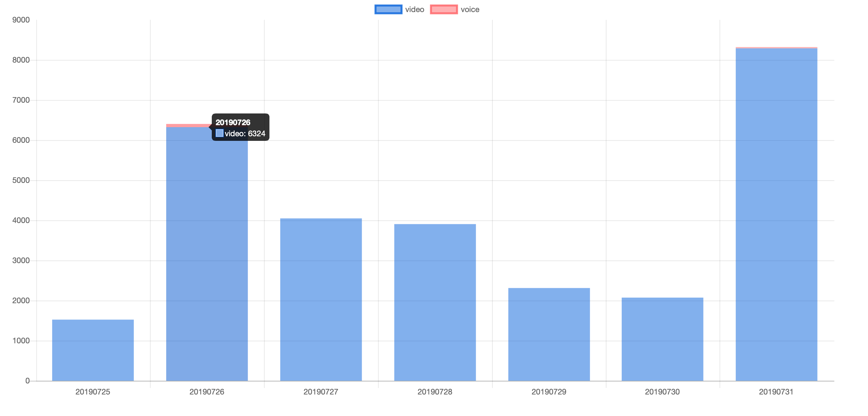Screen dimensions: 868x416
Task: Click x-axis label 20190726
Action: 207,392
